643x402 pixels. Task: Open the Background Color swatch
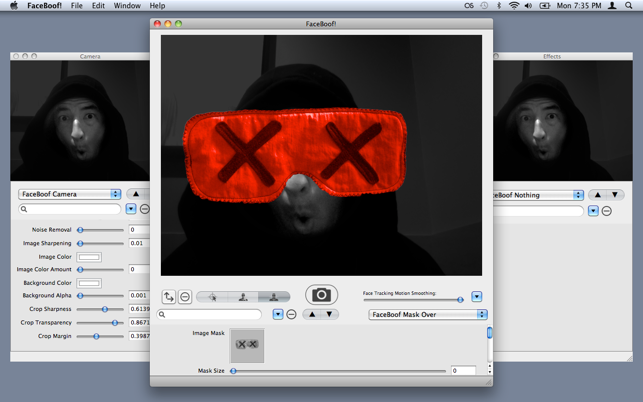click(x=89, y=283)
